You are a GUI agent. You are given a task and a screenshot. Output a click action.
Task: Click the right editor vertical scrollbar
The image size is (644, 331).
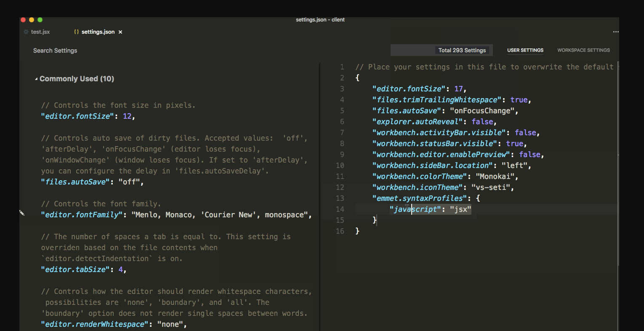tap(618, 164)
